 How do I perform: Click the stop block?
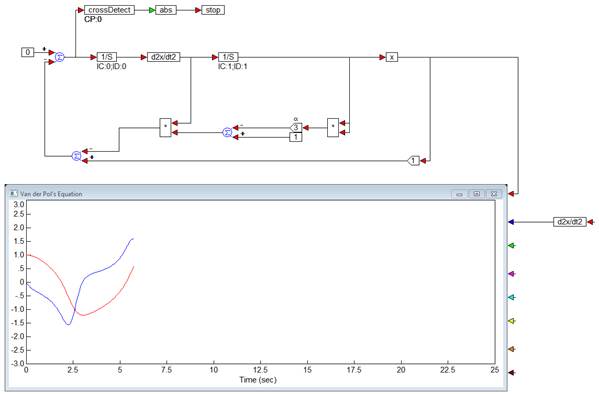(213, 10)
